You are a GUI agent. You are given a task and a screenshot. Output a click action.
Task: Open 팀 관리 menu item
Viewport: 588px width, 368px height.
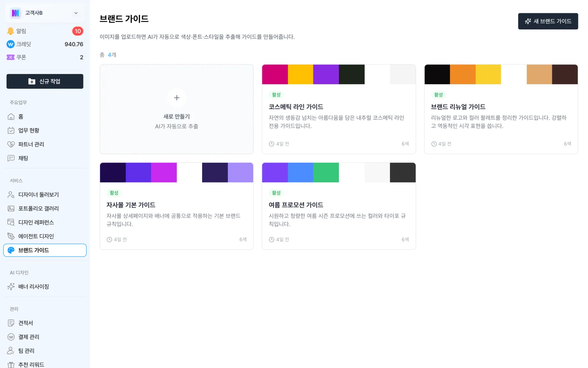point(45,351)
